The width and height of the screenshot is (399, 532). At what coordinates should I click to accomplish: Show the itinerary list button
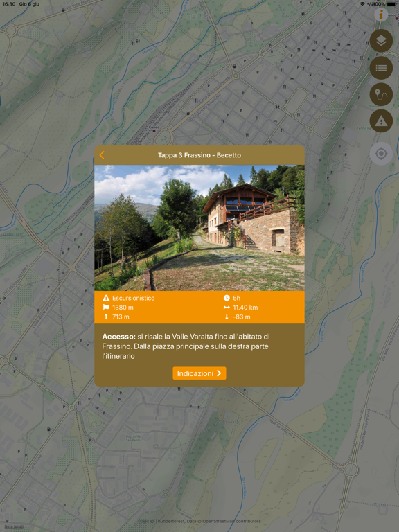coord(381,68)
